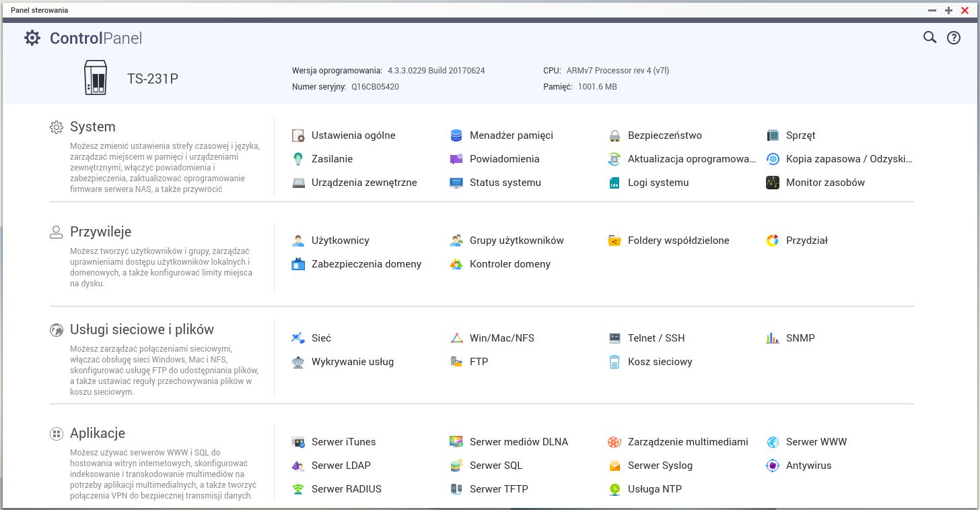Open Aktualizacja oprogramowania firmware update
The image size is (980, 510).
pyautogui.click(x=691, y=159)
